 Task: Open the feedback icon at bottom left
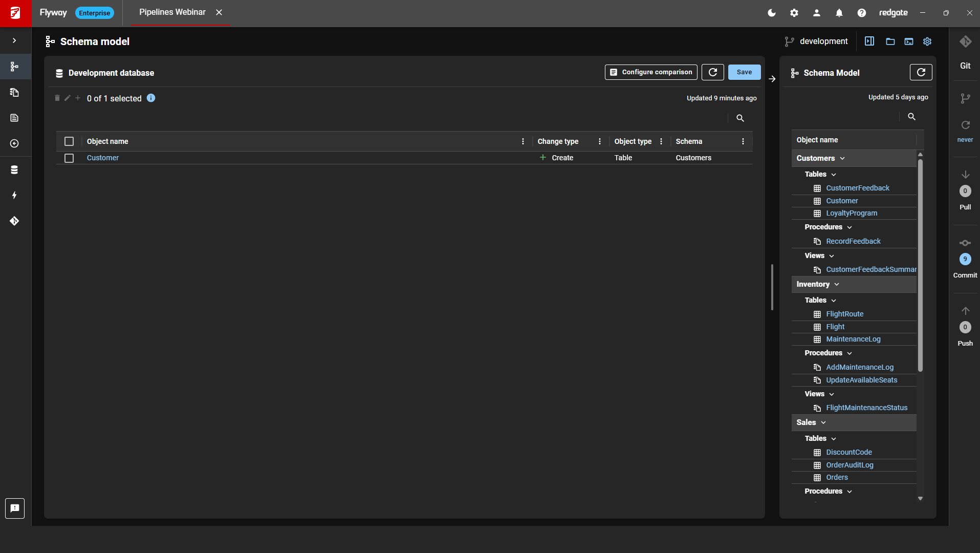click(15, 508)
